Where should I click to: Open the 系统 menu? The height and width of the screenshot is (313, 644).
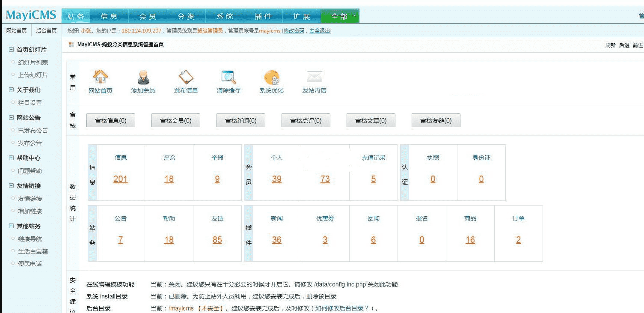225,15
